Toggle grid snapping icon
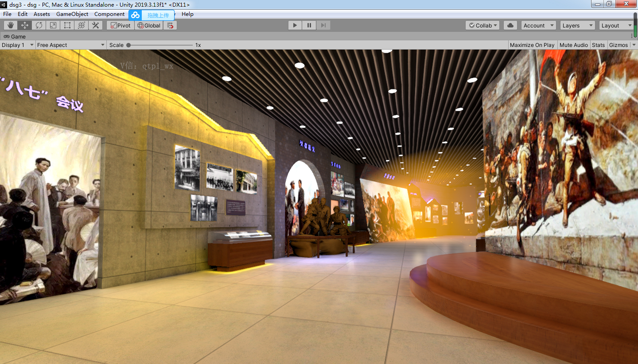 [x=170, y=25]
